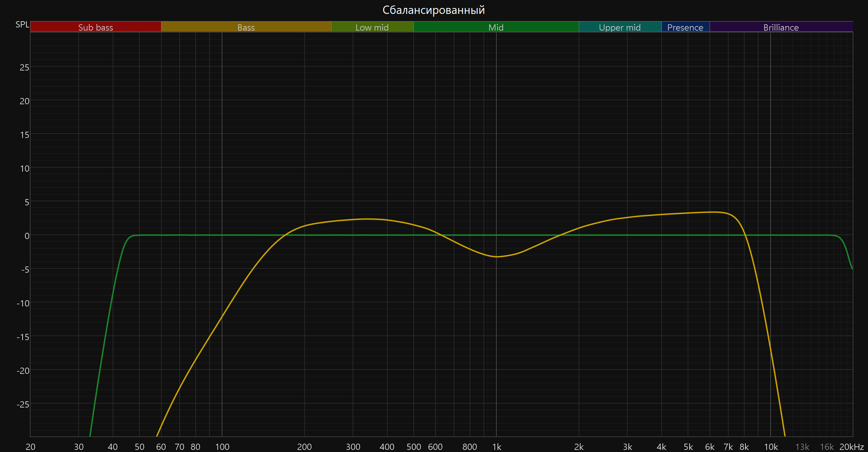Click the 10k frequency axis label

pyautogui.click(x=771, y=447)
